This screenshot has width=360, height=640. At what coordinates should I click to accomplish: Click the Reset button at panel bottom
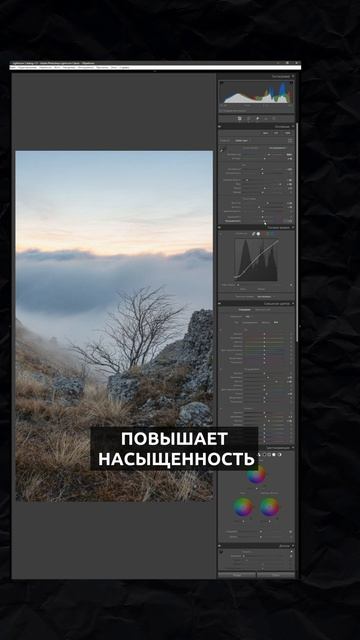tap(276, 575)
